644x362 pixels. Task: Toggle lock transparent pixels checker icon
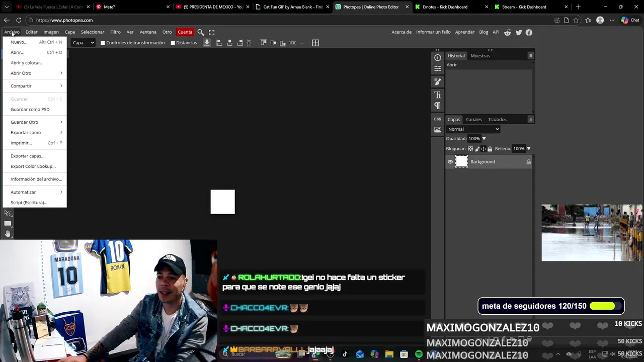[x=470, y=149]
